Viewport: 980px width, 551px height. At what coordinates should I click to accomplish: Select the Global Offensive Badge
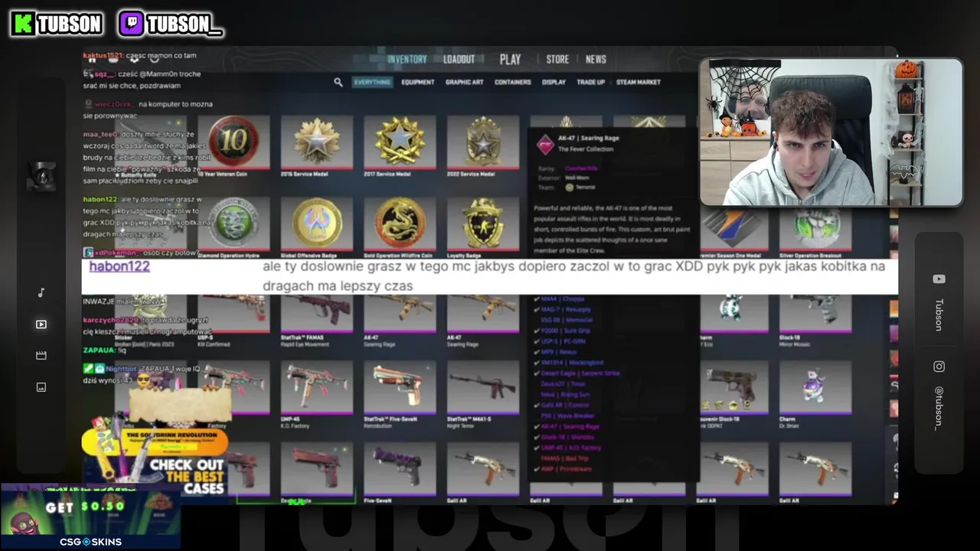[316, 228]
